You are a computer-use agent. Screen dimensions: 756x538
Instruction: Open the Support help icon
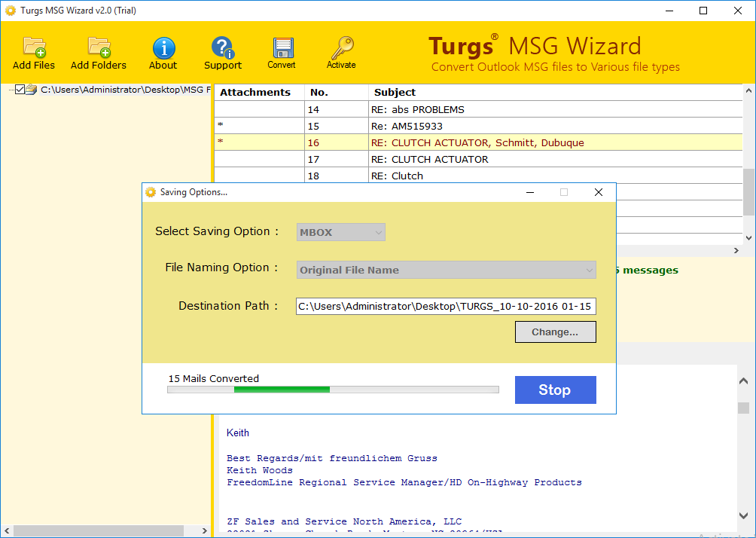[222, 47]
